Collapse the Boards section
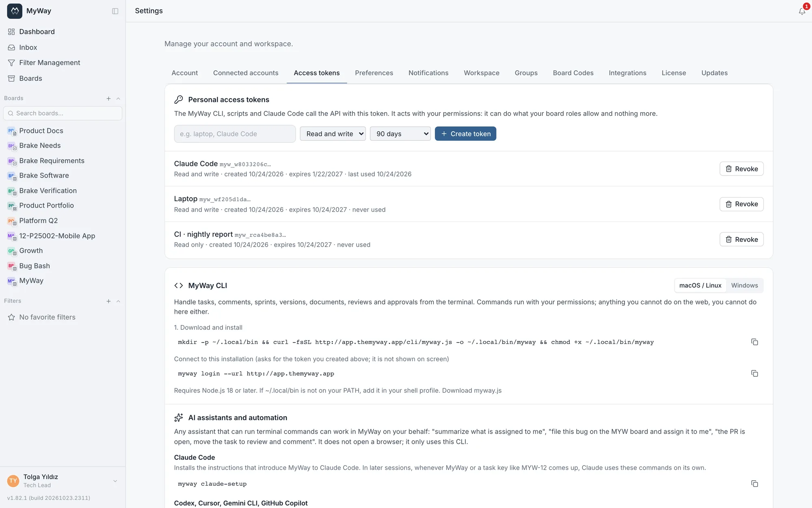The image size is (812, 508). 118,98
